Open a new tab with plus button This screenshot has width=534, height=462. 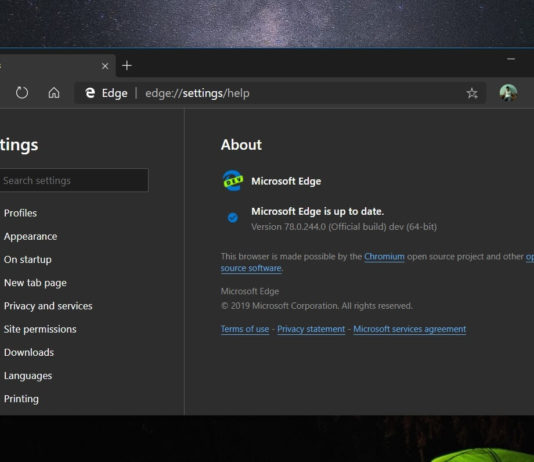tap(127, 65)
